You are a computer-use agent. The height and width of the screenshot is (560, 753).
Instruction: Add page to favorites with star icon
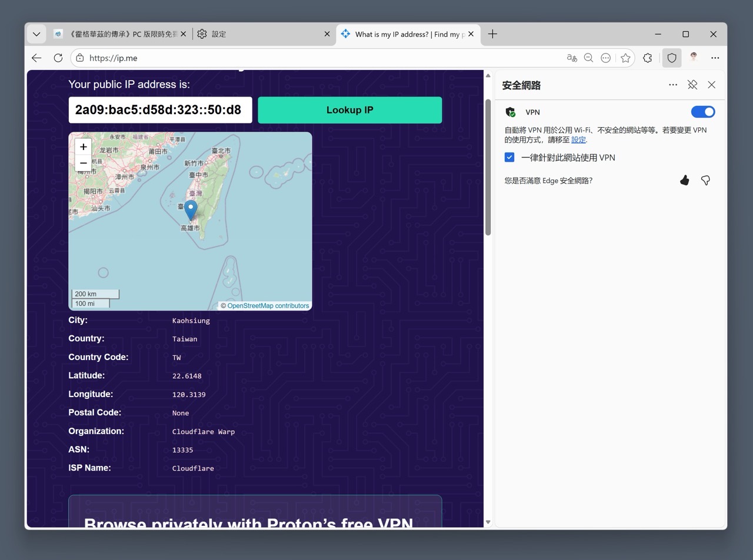[x=625, y=58]
